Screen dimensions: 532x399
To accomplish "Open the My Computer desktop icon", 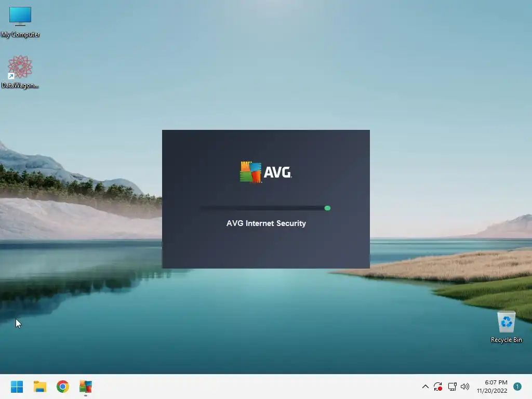I will tap(20, 21).
